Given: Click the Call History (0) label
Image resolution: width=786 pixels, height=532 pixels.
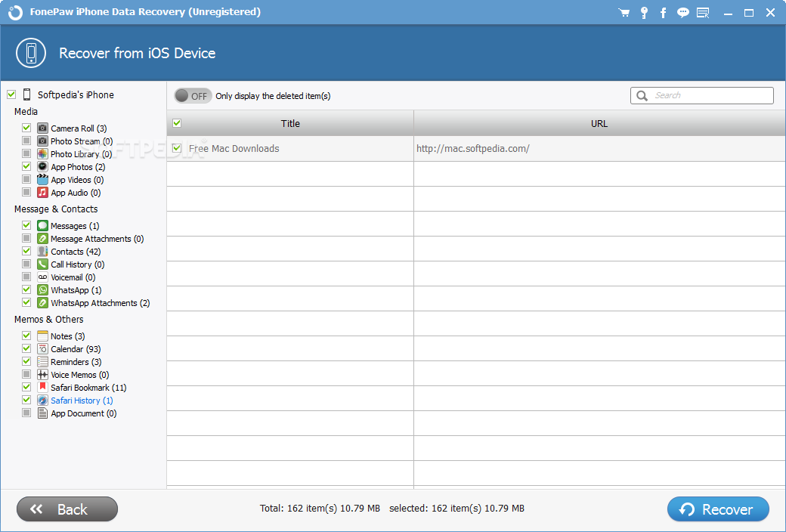Looking at the screenshot, I should 77,264.
